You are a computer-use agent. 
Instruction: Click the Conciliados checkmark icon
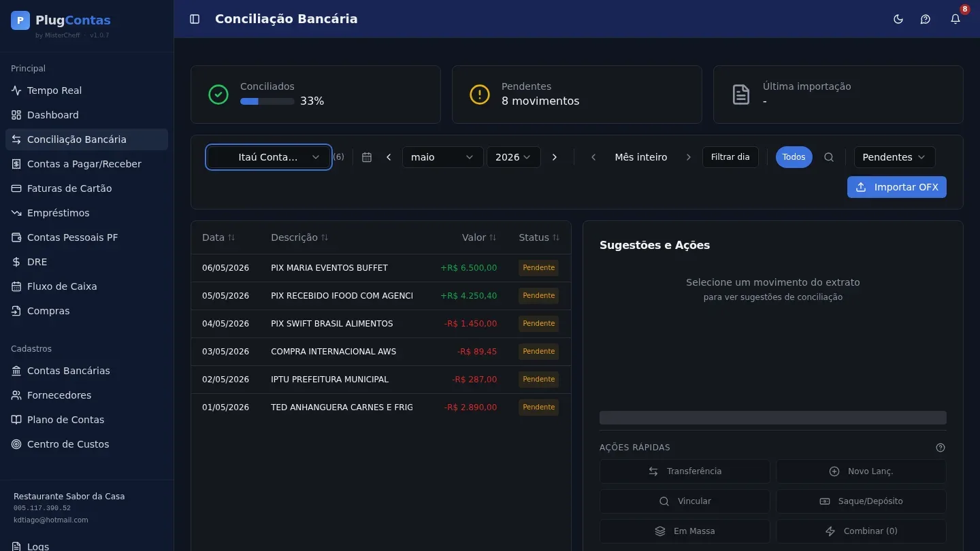coord(218,95)
